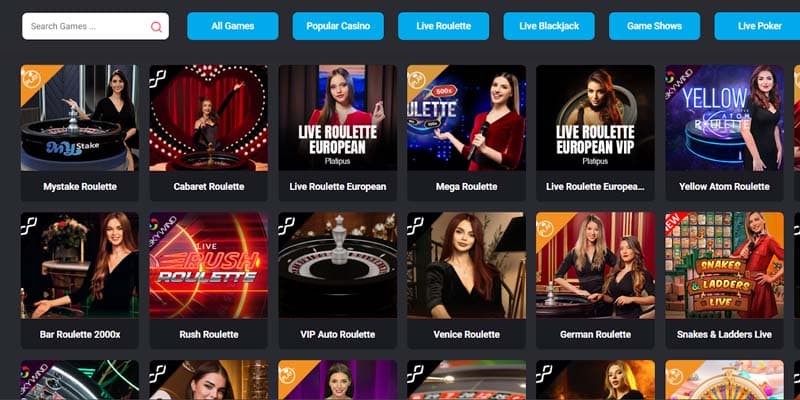Screen dimensions: 800x400
Task: Open the Live Blackjack category
Action: point(549,26)
